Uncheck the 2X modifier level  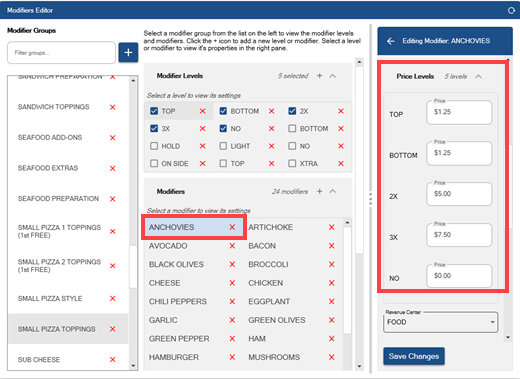pyautogui.click(x=292, y=111)
